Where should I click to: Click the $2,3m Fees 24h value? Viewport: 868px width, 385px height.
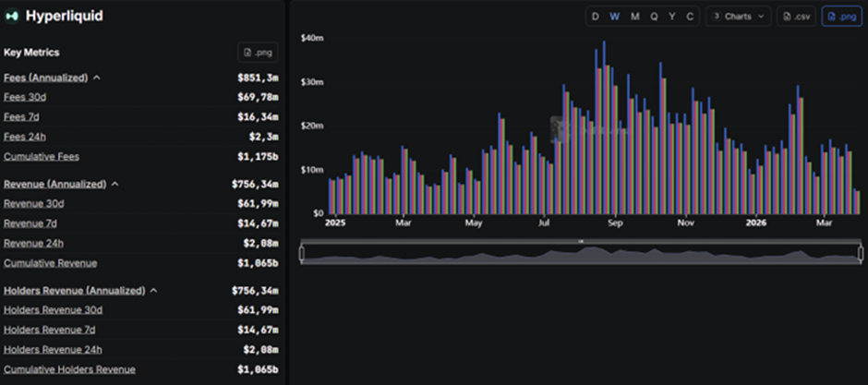click(x=263, y=137)
